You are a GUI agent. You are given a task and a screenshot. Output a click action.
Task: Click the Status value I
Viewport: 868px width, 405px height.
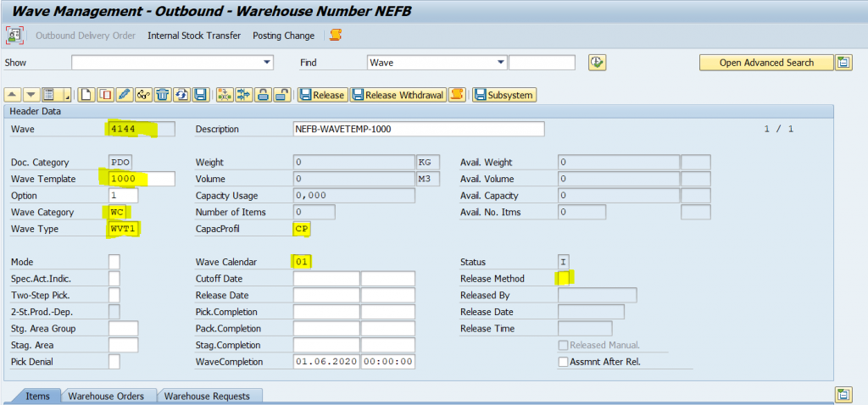(564, 262)
